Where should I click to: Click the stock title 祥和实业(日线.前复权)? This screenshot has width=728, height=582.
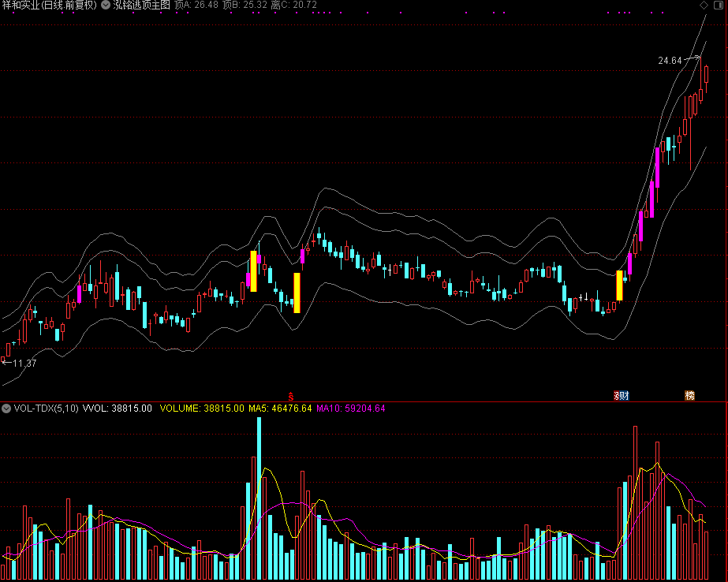coord(50,5)
